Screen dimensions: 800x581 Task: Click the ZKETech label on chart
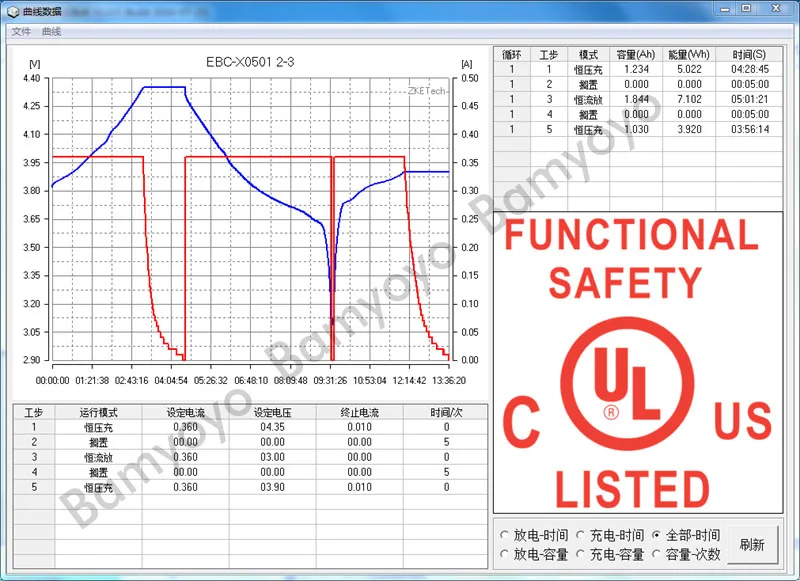(x=427, y=91)
